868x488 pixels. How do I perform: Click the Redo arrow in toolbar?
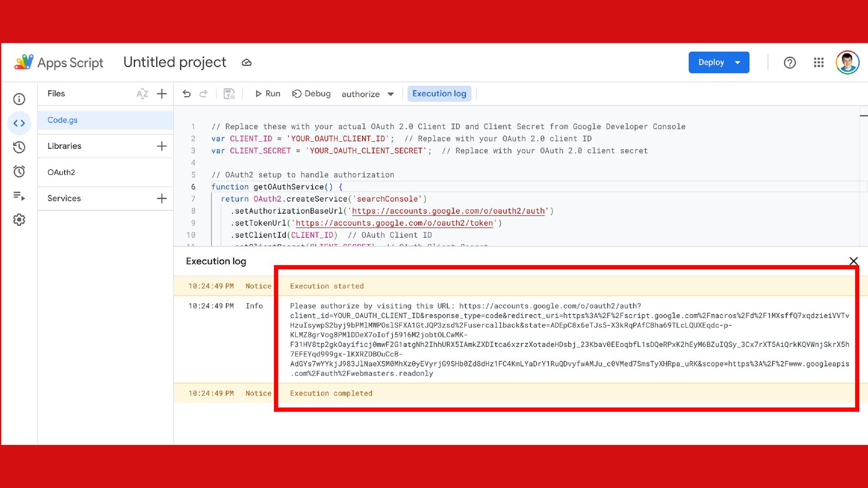(x=203, y=94)
